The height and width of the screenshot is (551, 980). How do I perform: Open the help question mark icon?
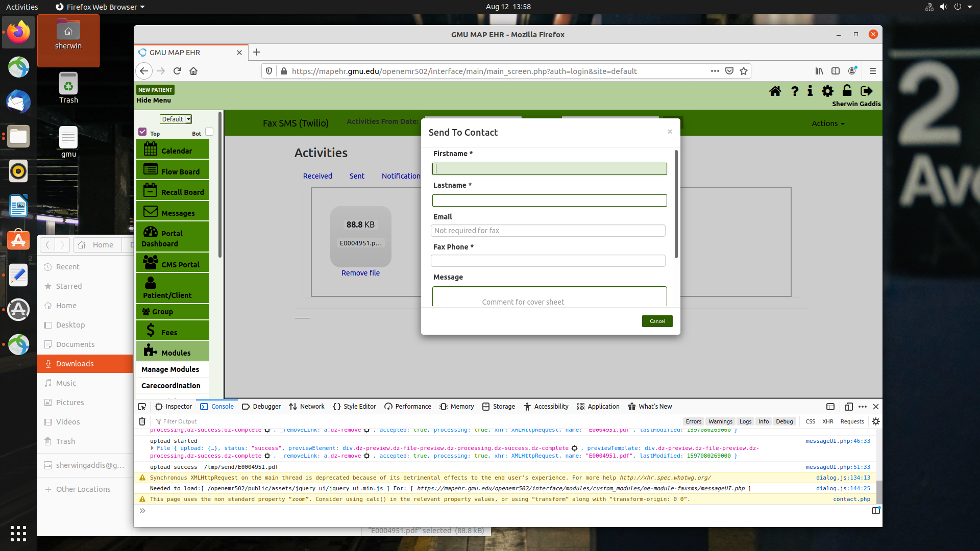point(795,91)
